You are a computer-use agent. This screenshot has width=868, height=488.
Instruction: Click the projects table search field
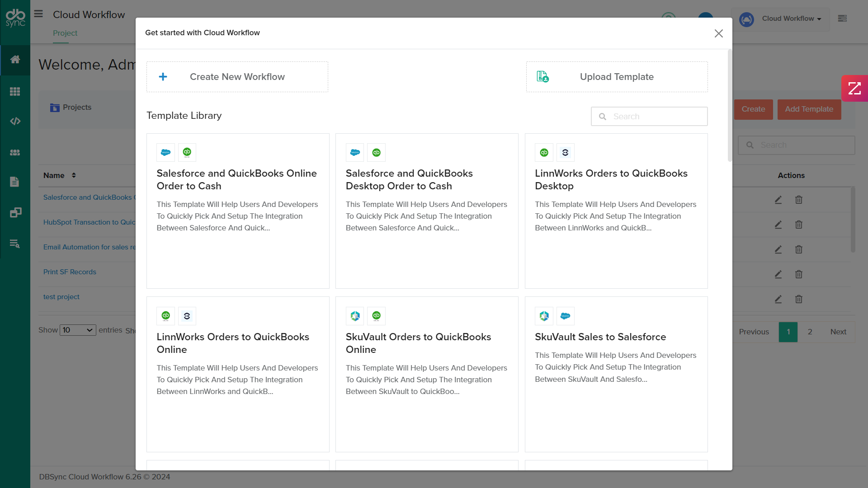click(x=796, y=145)
